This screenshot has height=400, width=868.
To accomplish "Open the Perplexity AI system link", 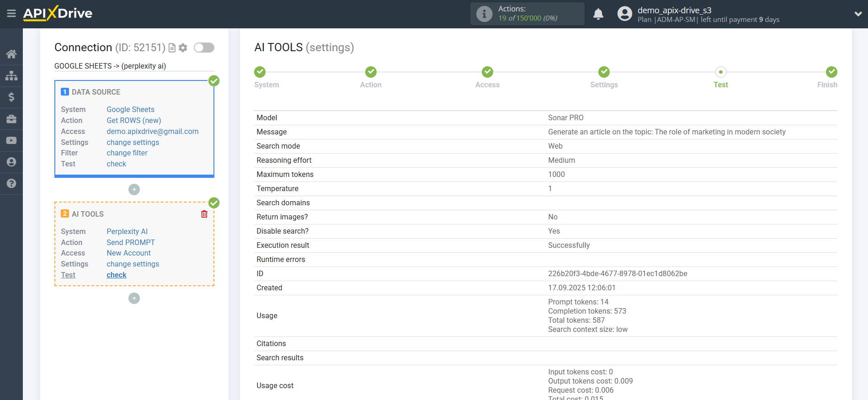I will [127, 231].
